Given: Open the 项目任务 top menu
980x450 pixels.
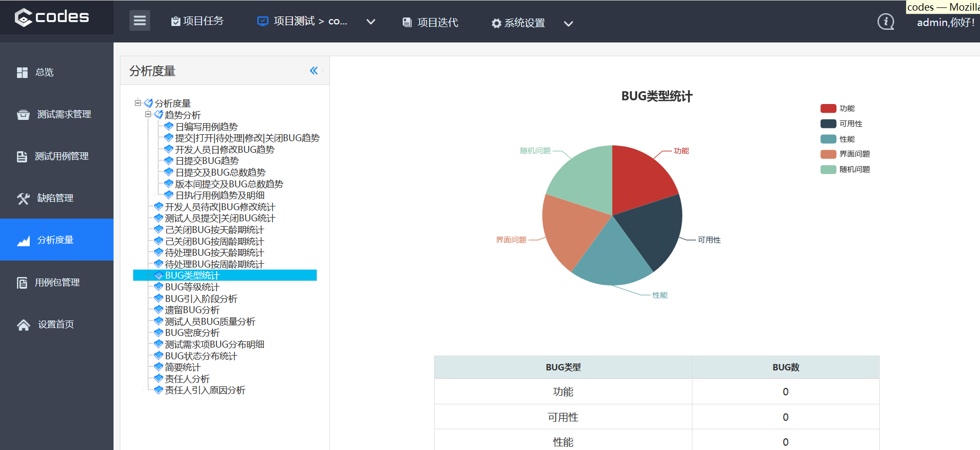Looking at the screenshot, I should point(197,21).
